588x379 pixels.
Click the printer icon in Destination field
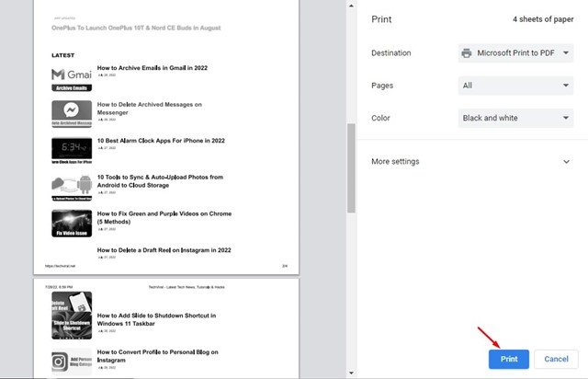(469, 53)
